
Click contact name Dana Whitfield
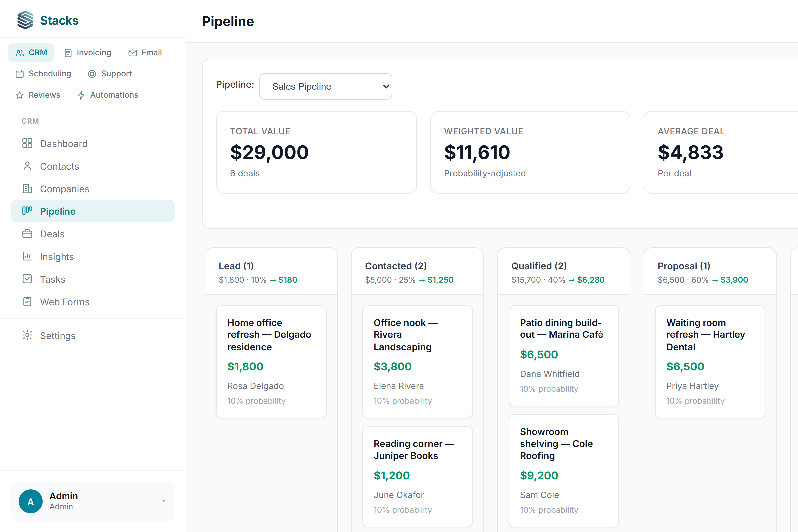[550, 374]
